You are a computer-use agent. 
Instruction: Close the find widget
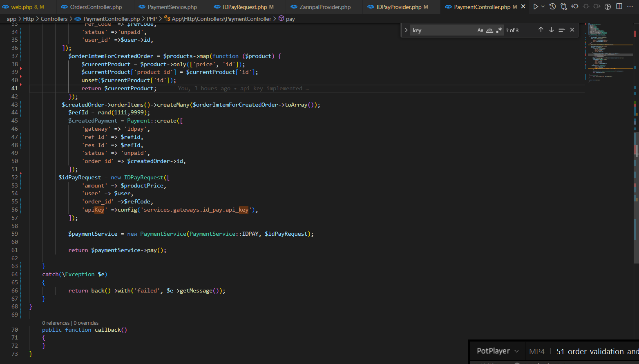coord(572,30)
